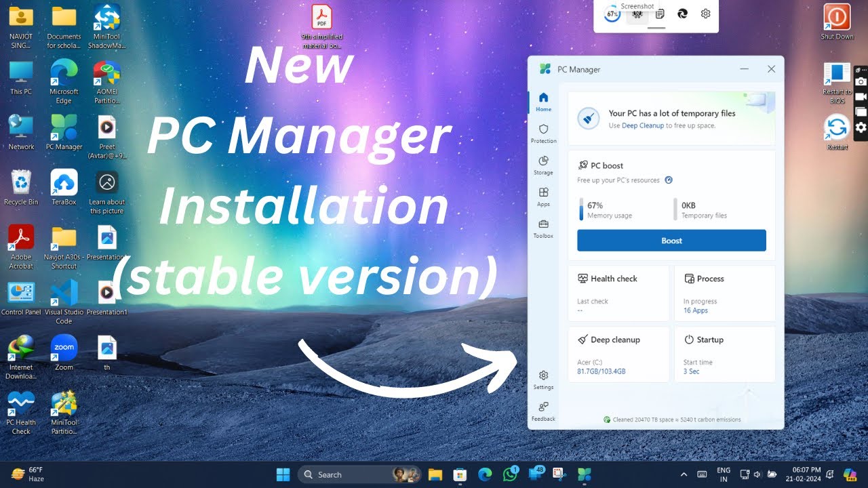Click the cleaned-space carbon emissions status text
The height and width of the screenshot is (488, 868).
point(671,420)
